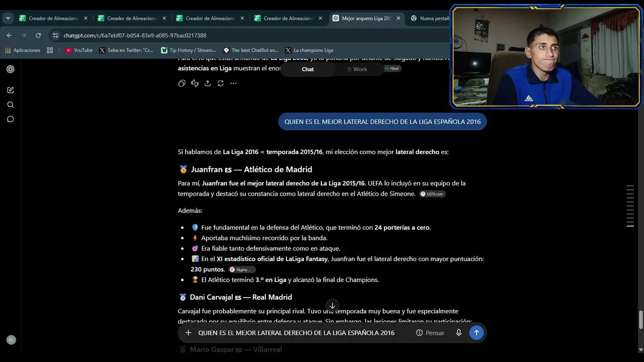Select the Chat mode toggle
Image resolution: width=644 pixels, height=362 pixels.
[308, 69]
